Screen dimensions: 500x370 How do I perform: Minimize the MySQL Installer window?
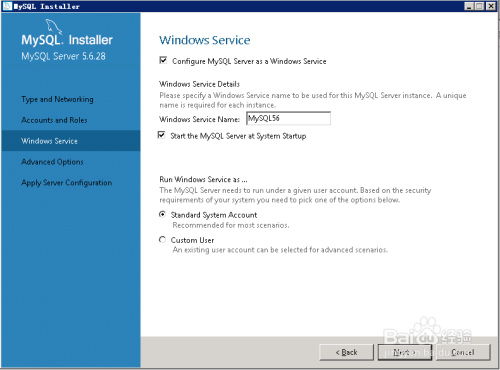[469, 6]
